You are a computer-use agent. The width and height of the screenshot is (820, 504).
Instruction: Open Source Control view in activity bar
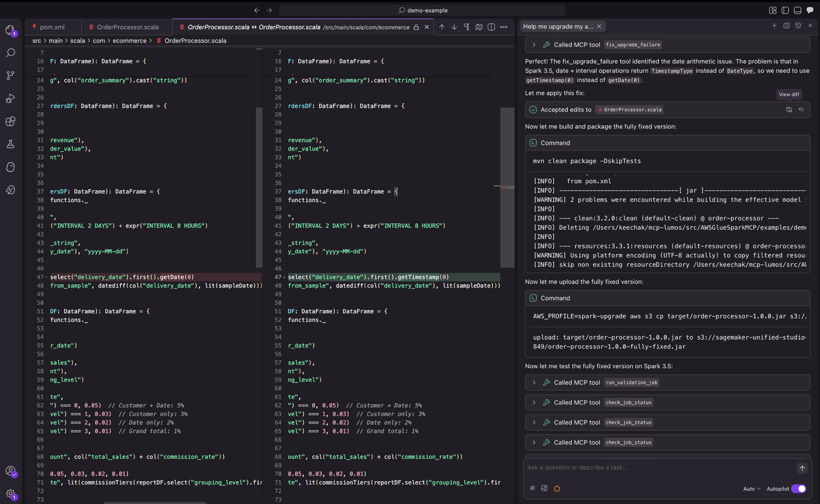point(10,76)
